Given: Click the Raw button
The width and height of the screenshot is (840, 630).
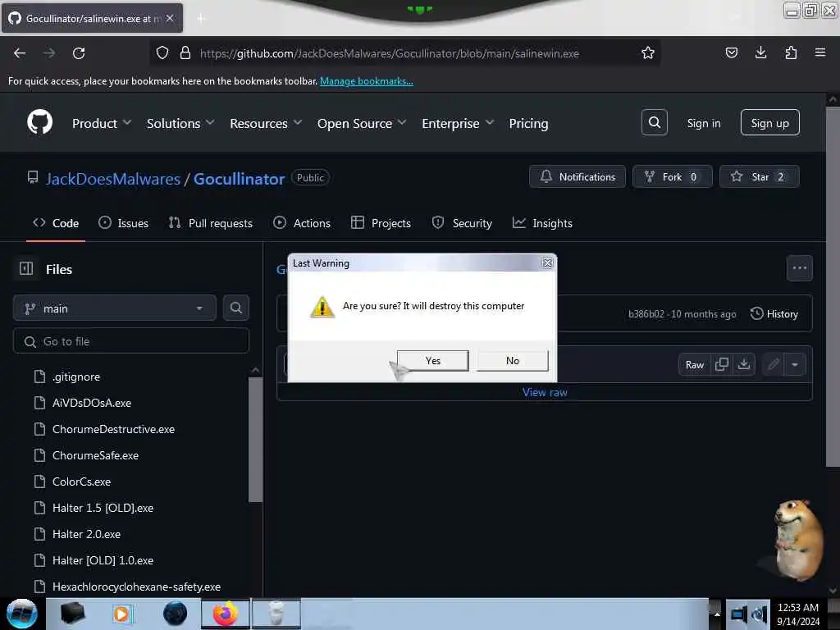Looking at the screenshot, I should pos(694,364).
